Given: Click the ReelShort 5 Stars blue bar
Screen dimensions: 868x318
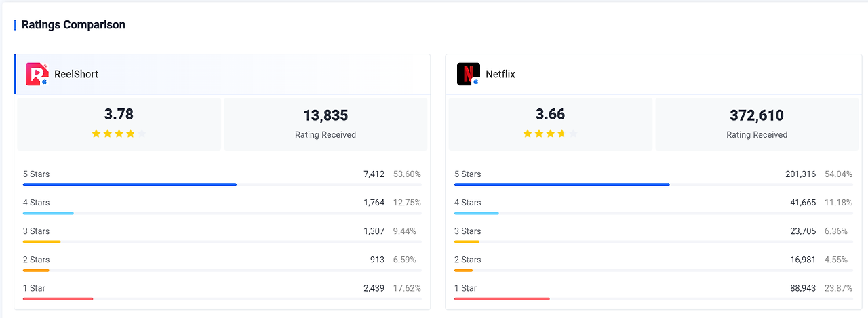Looking at the screenshot, I should [130, 184].
